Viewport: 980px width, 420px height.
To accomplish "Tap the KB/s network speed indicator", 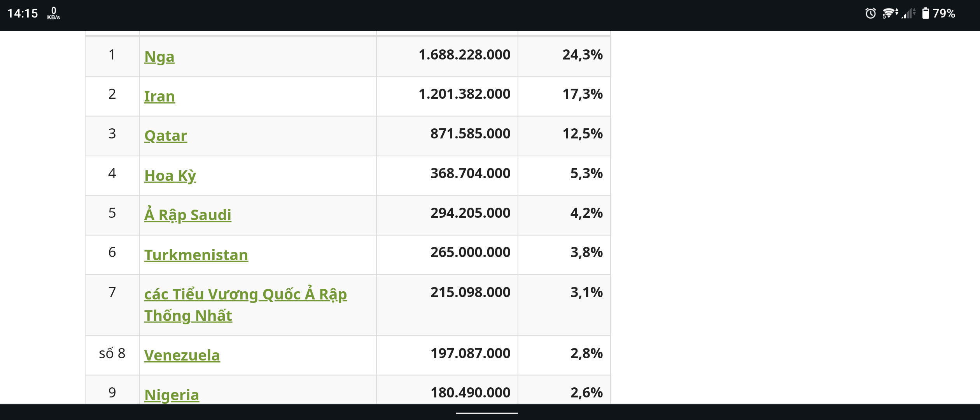I will (54, 14).
